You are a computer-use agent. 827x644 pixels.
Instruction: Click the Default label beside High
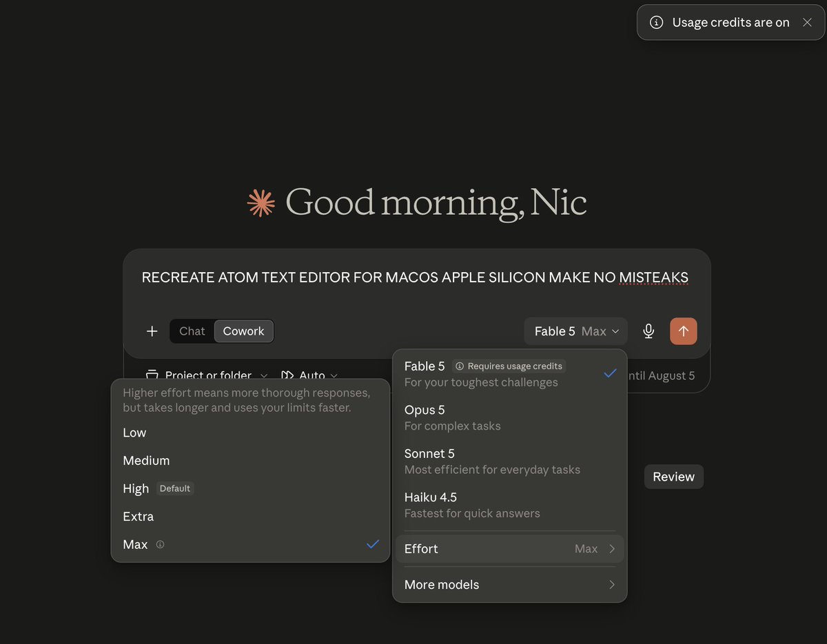tap(175, 488)
